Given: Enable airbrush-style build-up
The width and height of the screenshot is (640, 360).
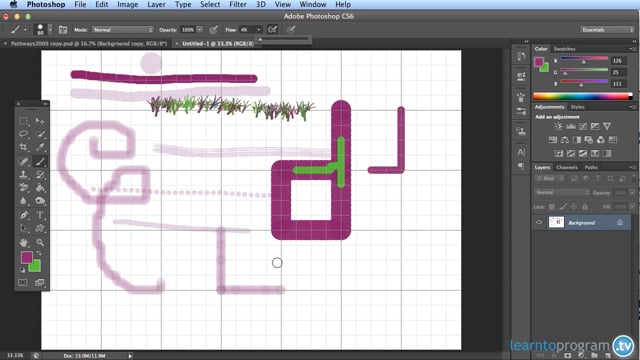Looking at the screenshot, I should tap(272, 29).
